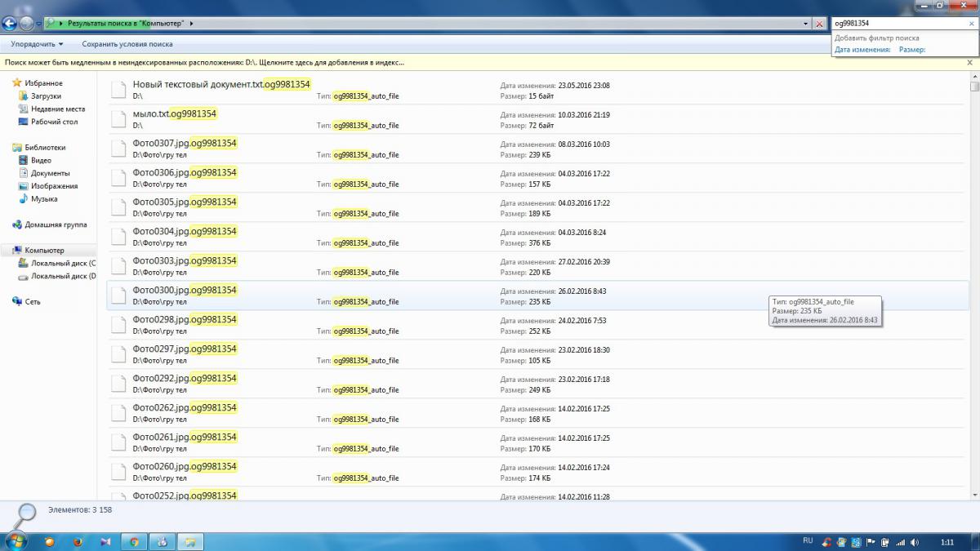Image resolution: width=980 pixels, height=551 pixels.
Task: Go back with the Back arrow button
Action: click(10, 24)
